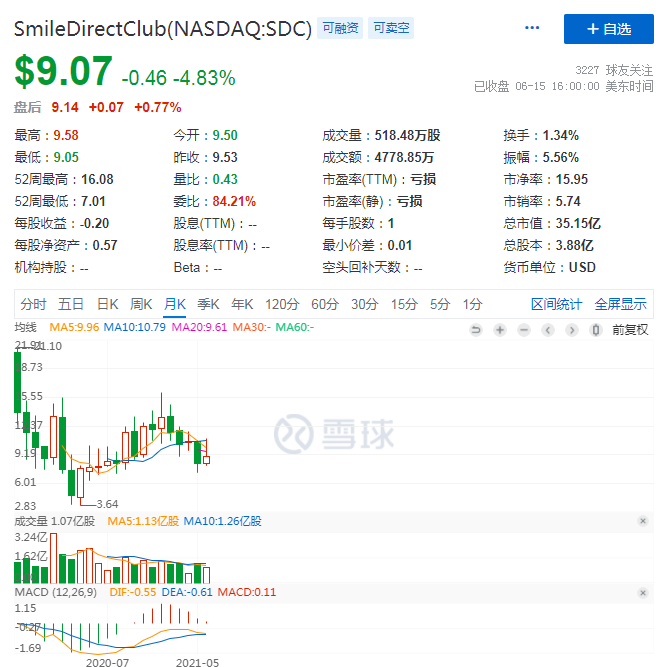Open the 区间统计 range statistics link

point(556,304)
